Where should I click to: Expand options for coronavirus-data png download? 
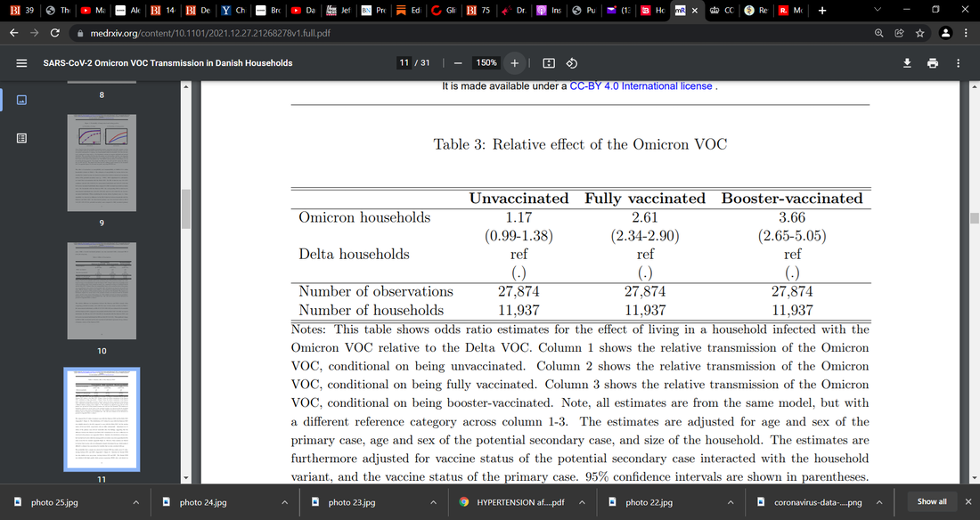878,502
